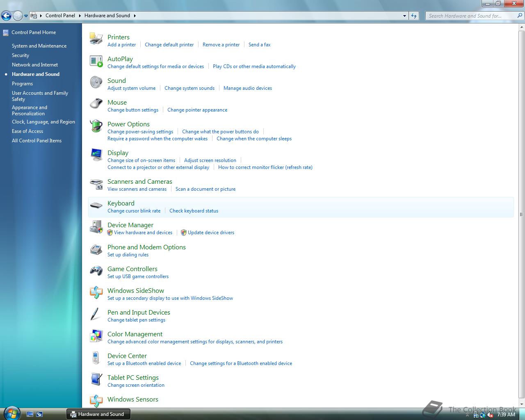The height and width of the screenshot is (420, 525).
Task: Click Scan a document or picture
Action: coord(205,189)
